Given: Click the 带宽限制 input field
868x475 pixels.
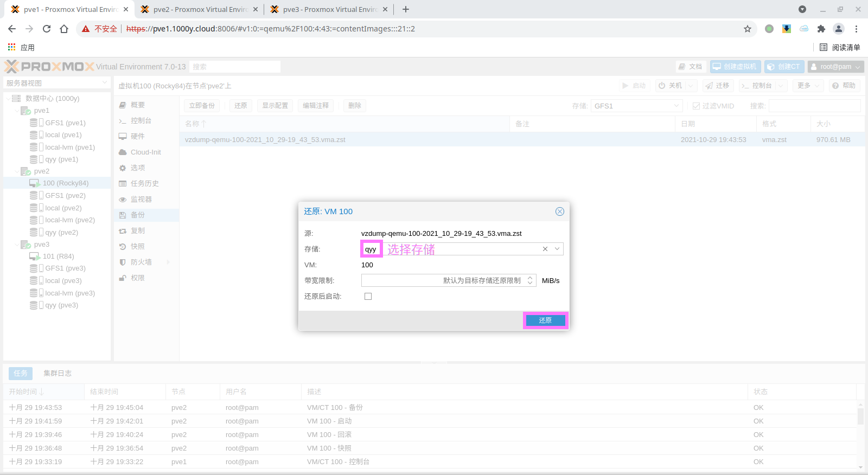Looking at the screenshot, I should click(442, 280).
